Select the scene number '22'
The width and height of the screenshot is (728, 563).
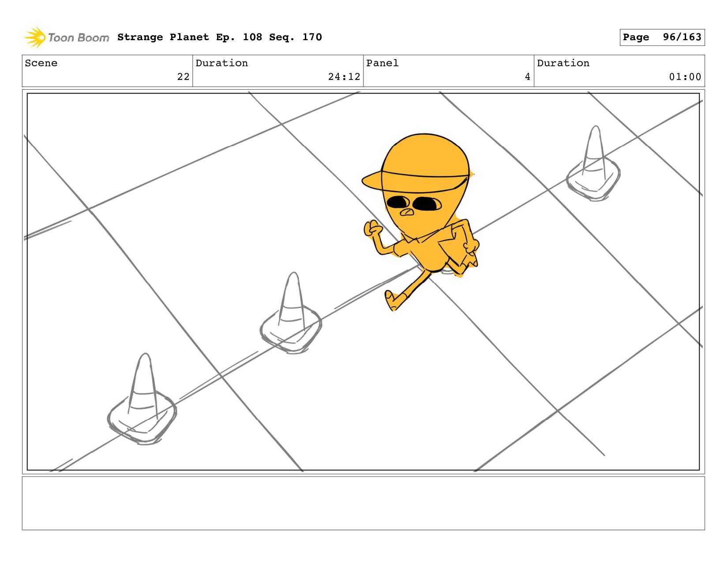click(183, 77)
